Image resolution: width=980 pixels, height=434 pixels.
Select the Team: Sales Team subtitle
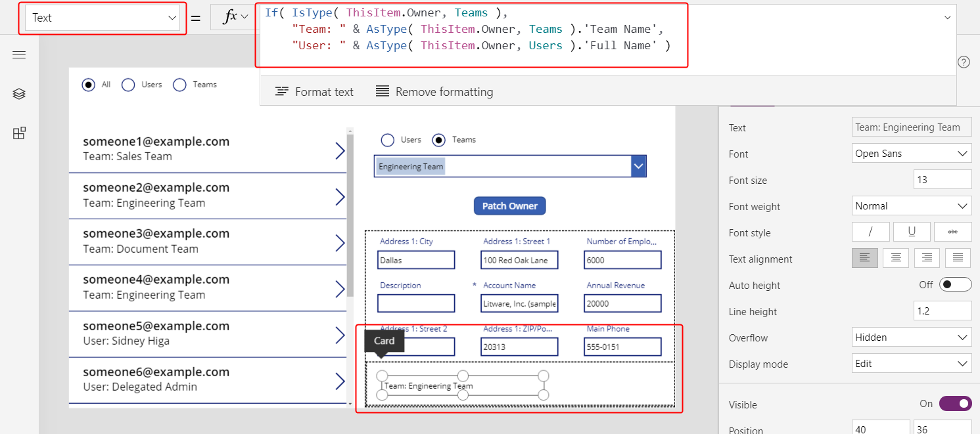(128, 156)
